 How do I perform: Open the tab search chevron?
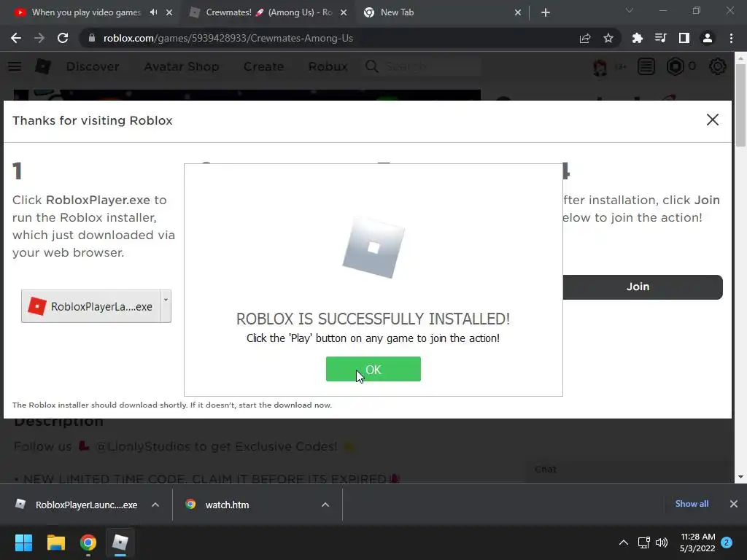click(630, 10)
